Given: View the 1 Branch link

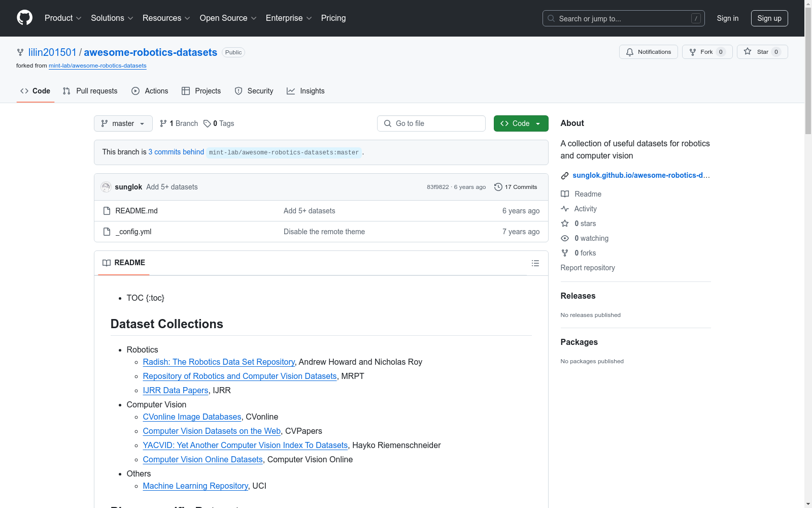Looking at the screenshot, I should tap(179, 123).
